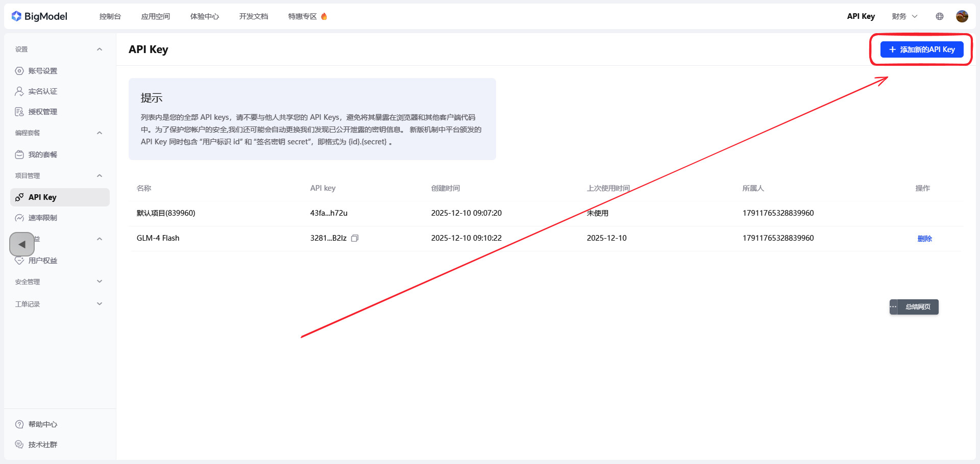
Task: Delete the GLM-4 Flash API key
Action: 924,239
